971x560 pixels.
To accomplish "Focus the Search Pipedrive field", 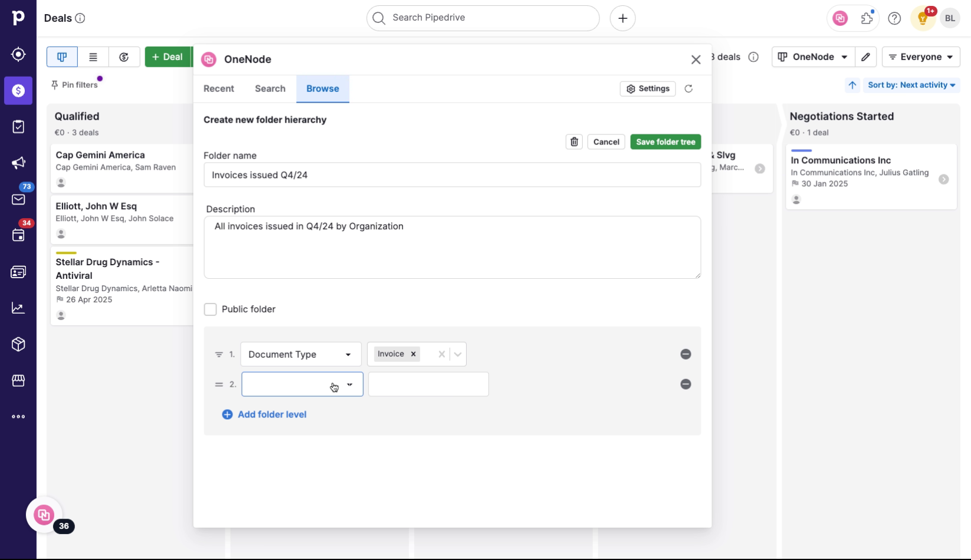I will [x=483, y=18].
